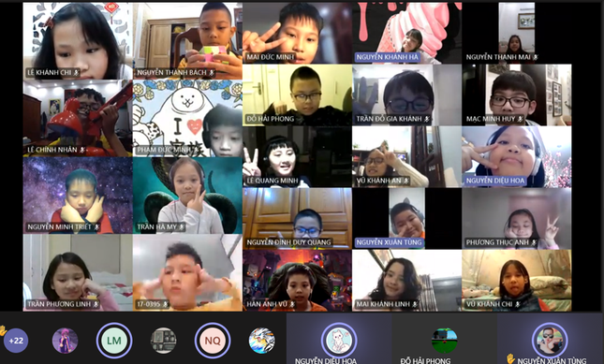604x364 pixels.
Task: Select the LM initials avatar
Action: point(114,341)
